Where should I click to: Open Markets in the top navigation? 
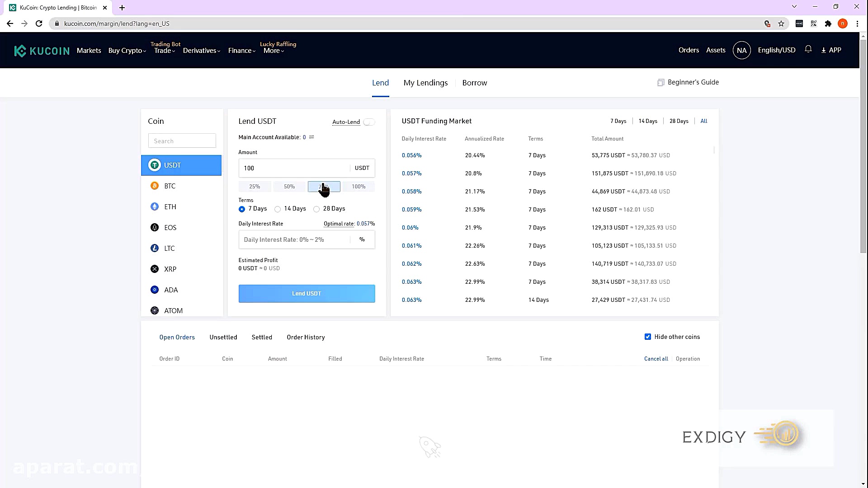(89, 51)
